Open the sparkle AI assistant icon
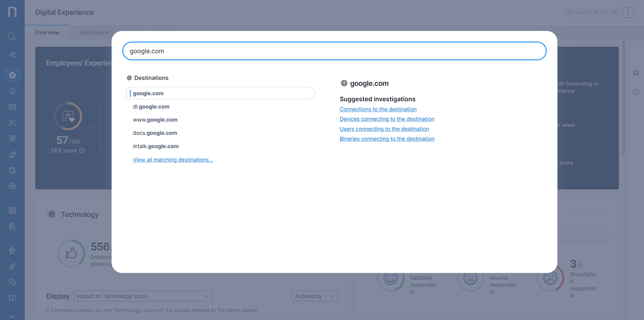 click(x=12, y=55)
